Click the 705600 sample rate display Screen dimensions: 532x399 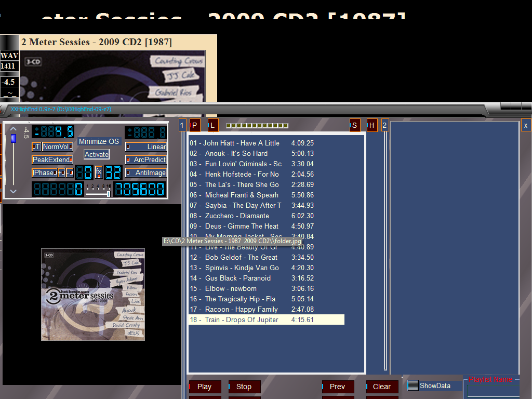pyautogui.click(x=139, y=189)
